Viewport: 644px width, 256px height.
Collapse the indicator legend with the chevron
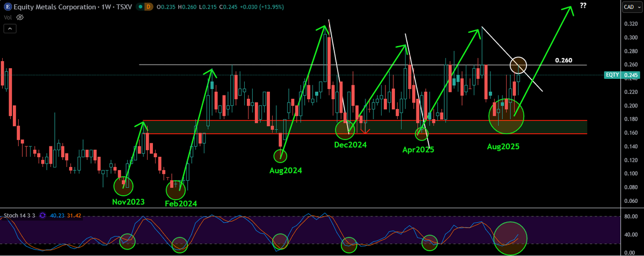(x=10, y=28)
